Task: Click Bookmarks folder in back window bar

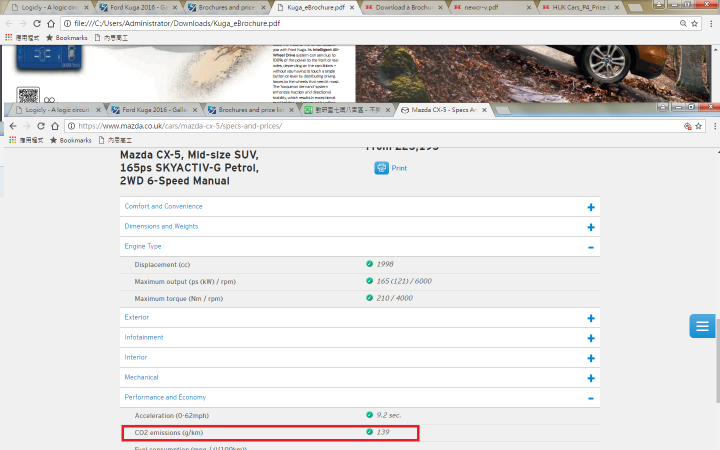Action: click(67, 38)
